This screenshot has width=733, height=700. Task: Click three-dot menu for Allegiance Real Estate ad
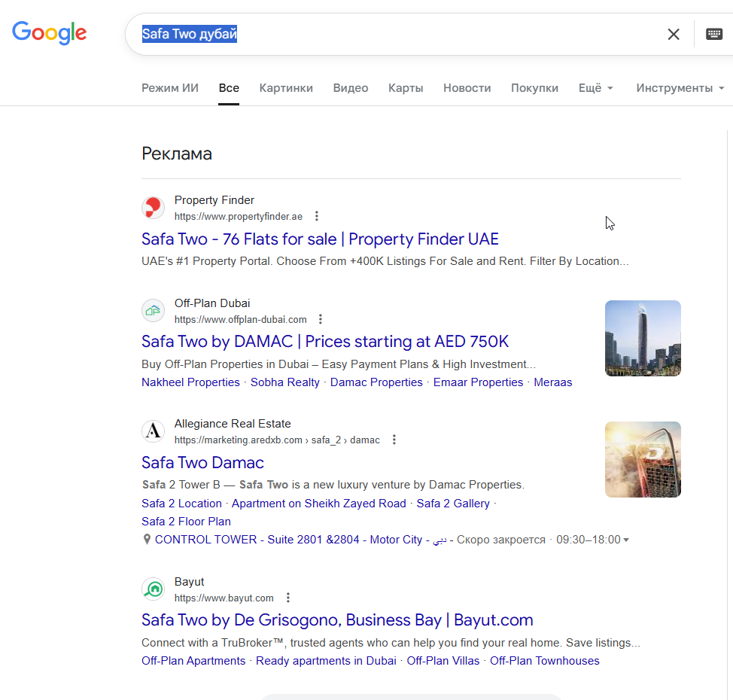click(x=394, y=440)
